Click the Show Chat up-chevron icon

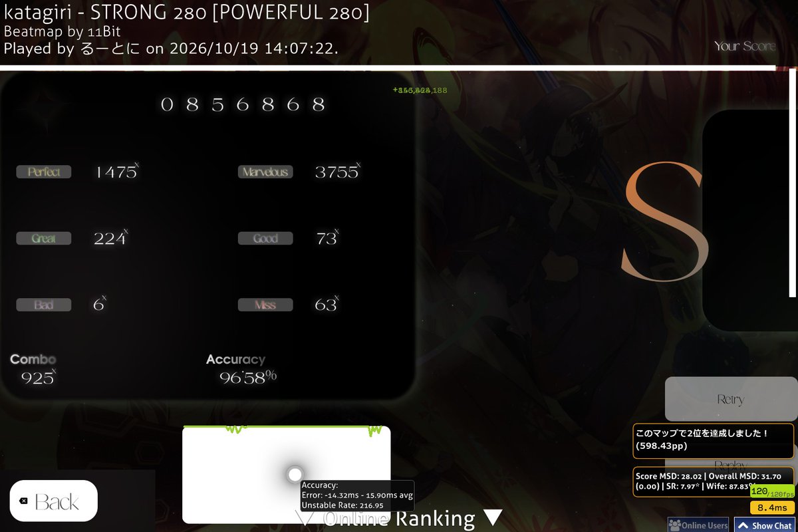[741, 525]
